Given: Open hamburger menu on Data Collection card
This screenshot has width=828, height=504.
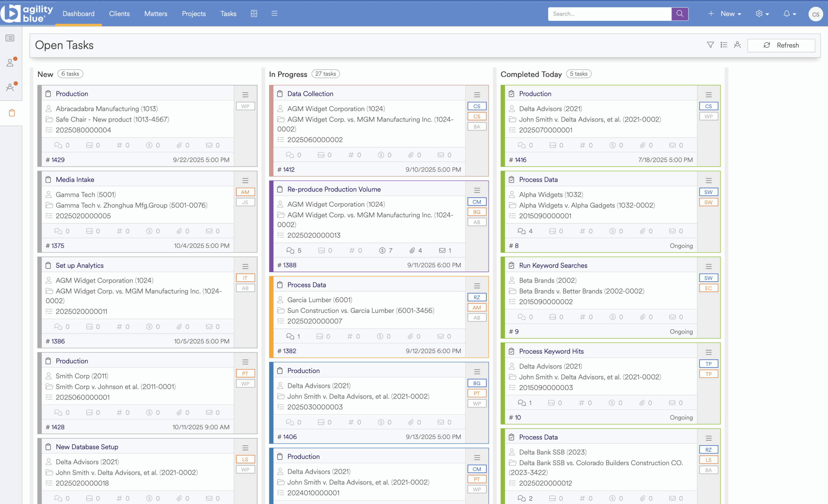Looking at the screenshot, I should tap(477, 95).
